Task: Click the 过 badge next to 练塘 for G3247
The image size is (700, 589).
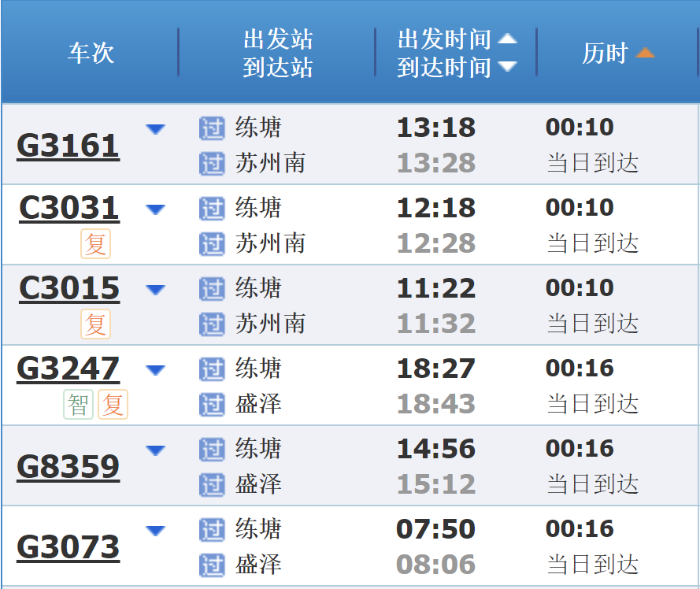Action: [x=213, y=369]
